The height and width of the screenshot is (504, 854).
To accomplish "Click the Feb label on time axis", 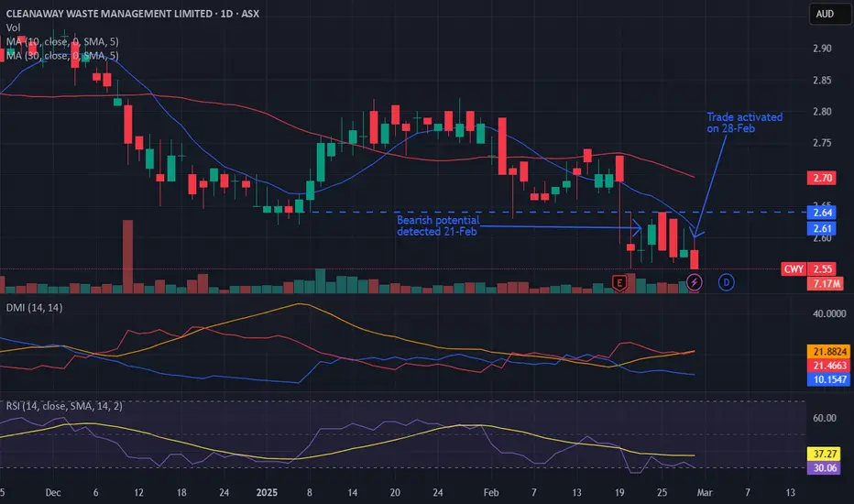I will pos(491,493).
